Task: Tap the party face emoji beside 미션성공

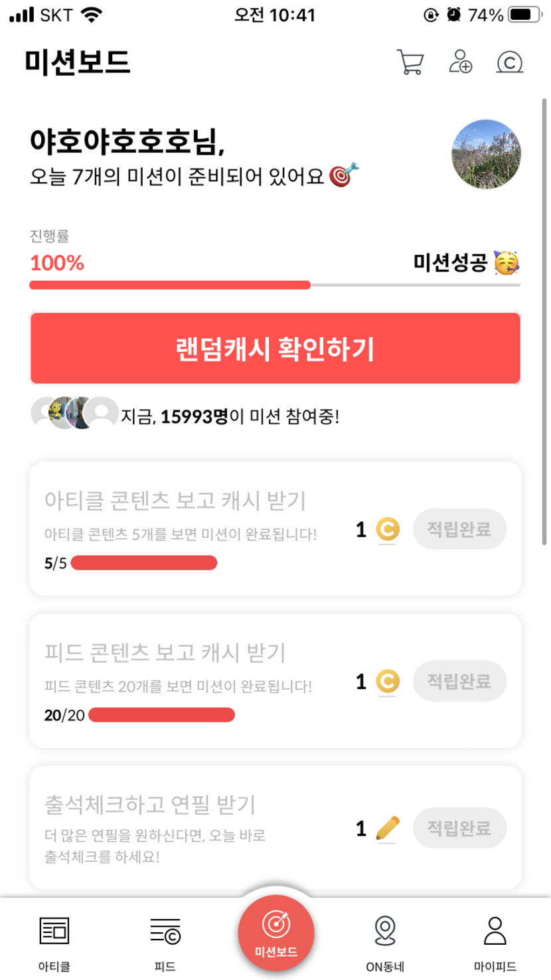Action: [x=507, y=264]
